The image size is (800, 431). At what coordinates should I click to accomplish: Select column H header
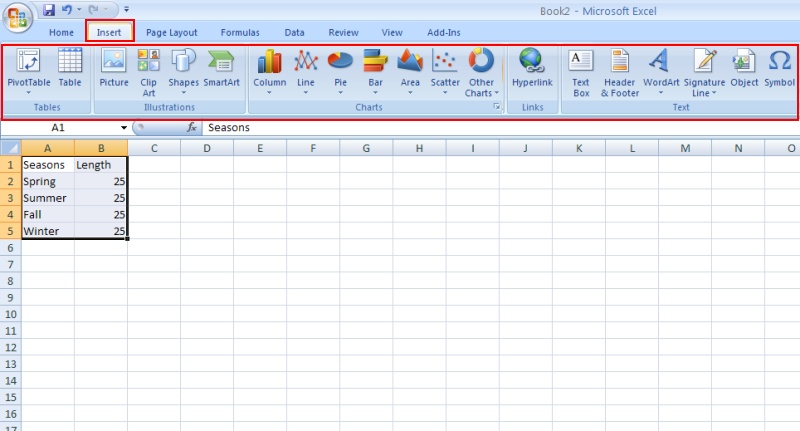419,148
